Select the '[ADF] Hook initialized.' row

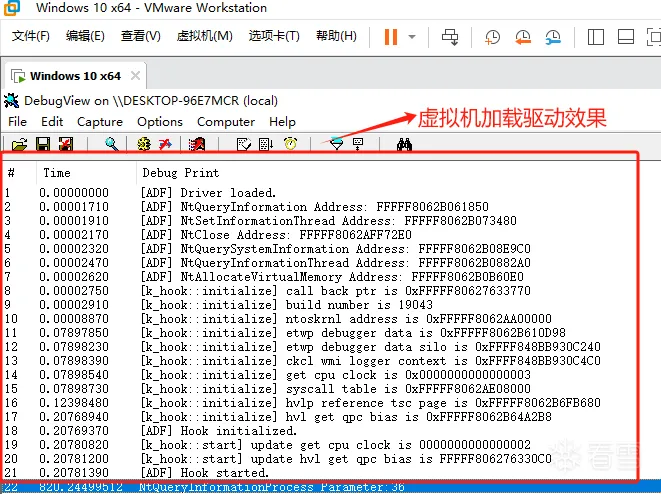320,430
